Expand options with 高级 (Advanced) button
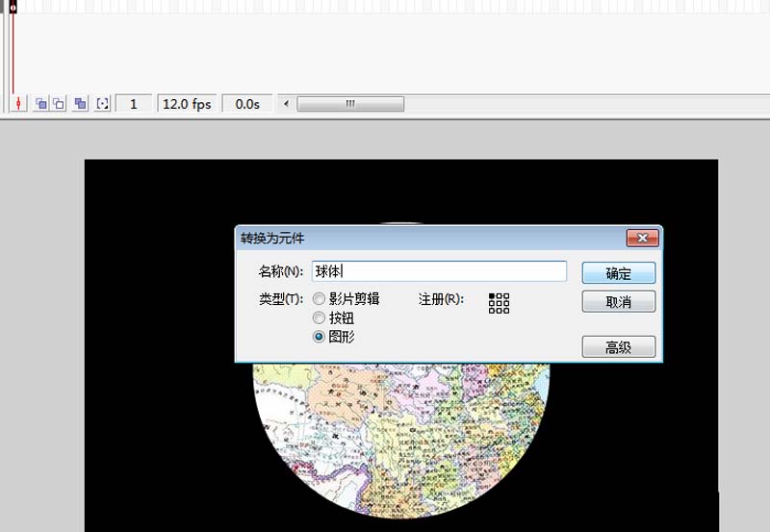Viewport: 770px width, 532px height. point(618,347)
